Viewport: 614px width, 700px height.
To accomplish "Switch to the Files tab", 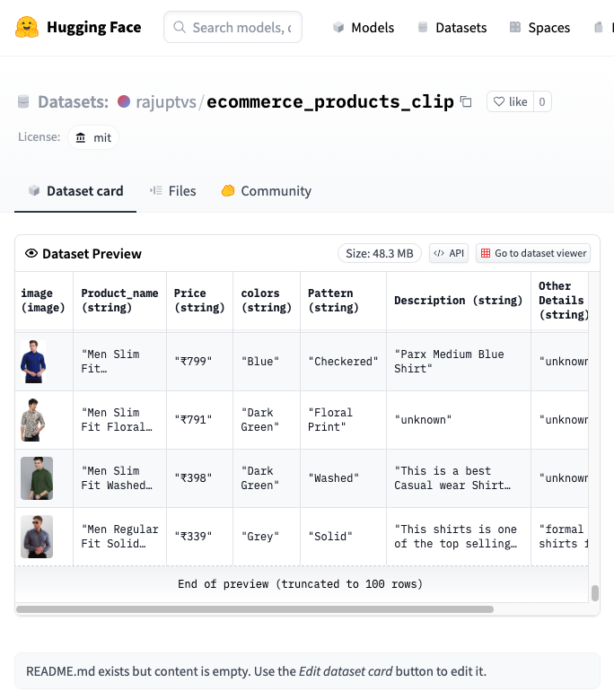I will (x=172, y=190).
